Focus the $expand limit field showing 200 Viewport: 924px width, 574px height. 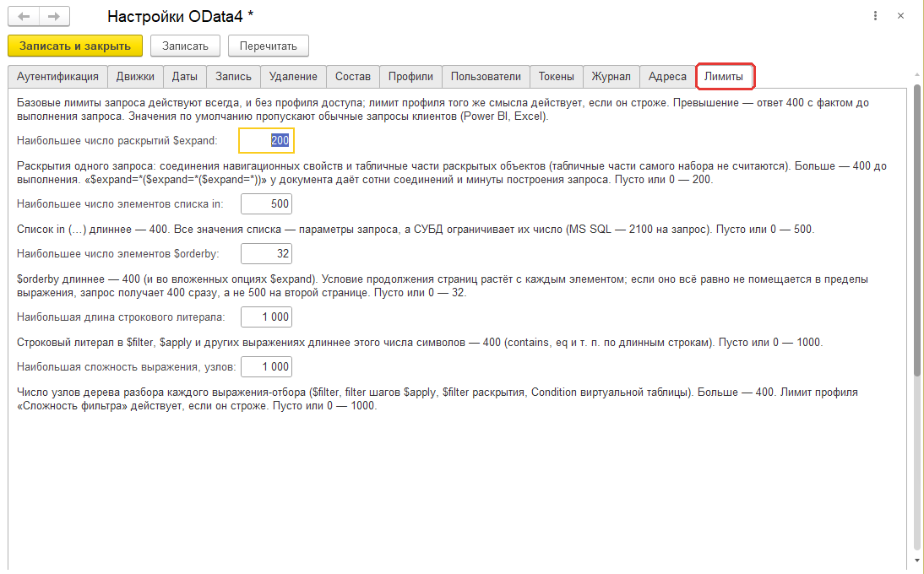click(x=266, y=141)
